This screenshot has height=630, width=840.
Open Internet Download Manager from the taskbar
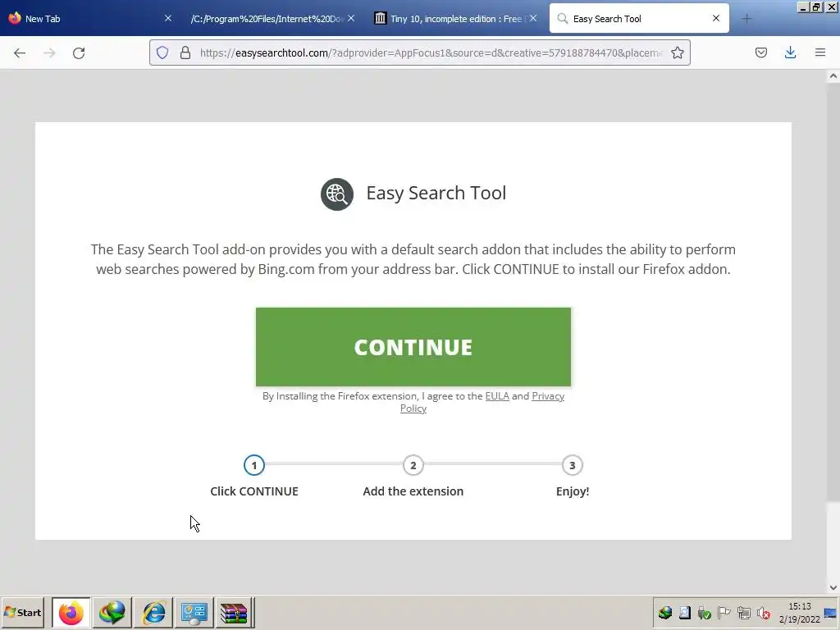[112, 612]
